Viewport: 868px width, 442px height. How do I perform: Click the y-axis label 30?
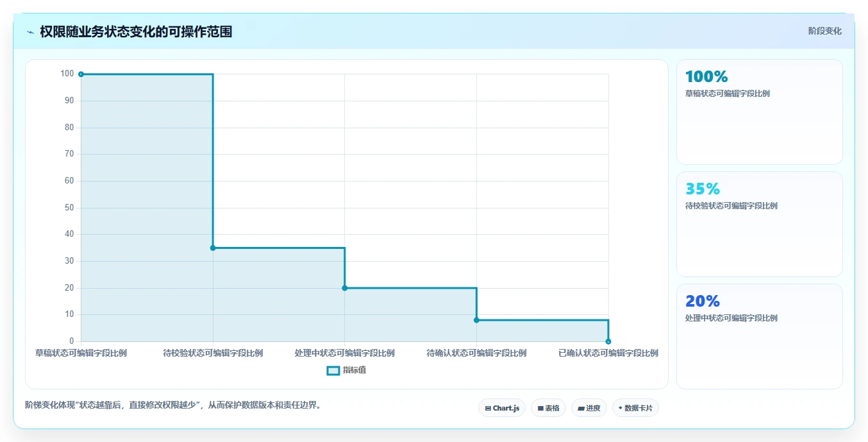[x=69, y=261]
